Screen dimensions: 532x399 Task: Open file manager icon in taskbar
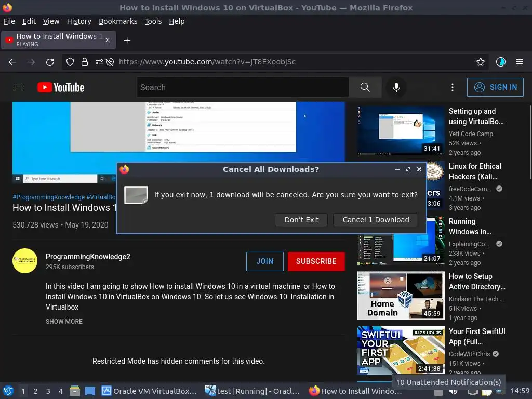coord(75,391)
